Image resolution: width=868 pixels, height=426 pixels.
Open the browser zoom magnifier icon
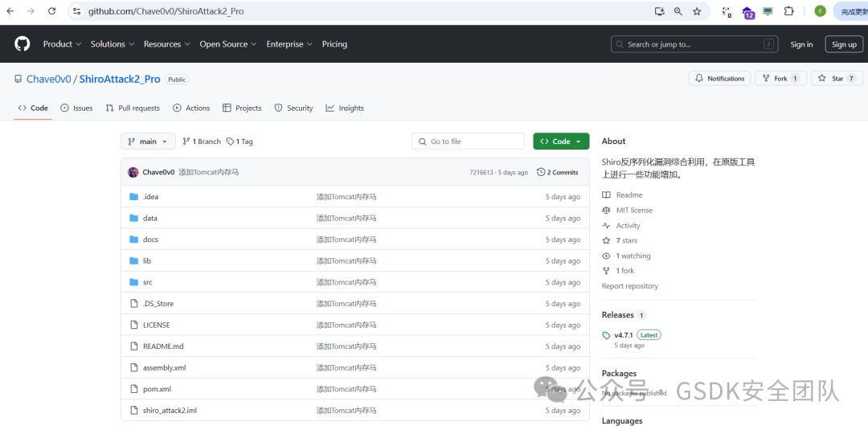(678, 11)
